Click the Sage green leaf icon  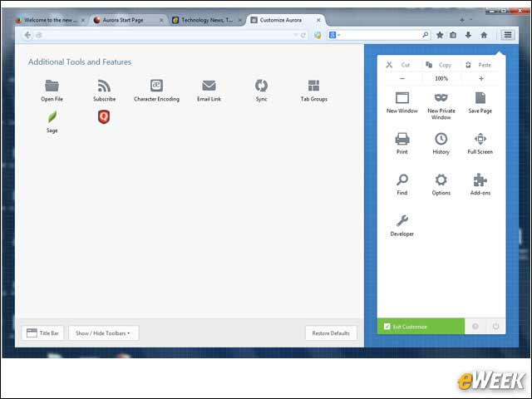click(52, 117)
